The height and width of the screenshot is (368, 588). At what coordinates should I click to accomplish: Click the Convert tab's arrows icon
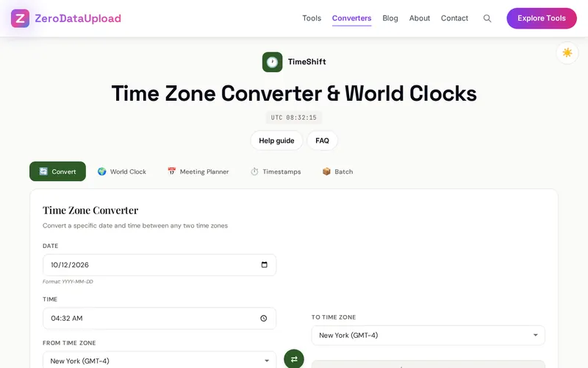pyautogui.click(x=43, y=171)
